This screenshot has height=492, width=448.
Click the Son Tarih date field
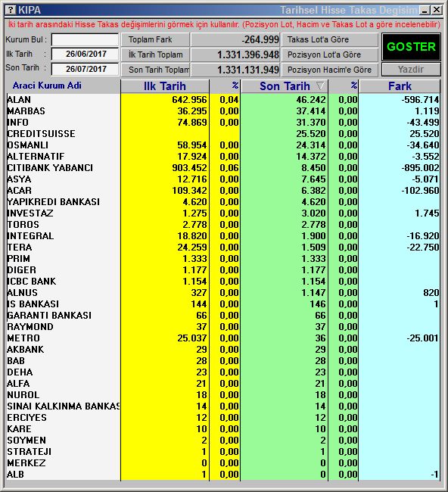tap(85, 69)
